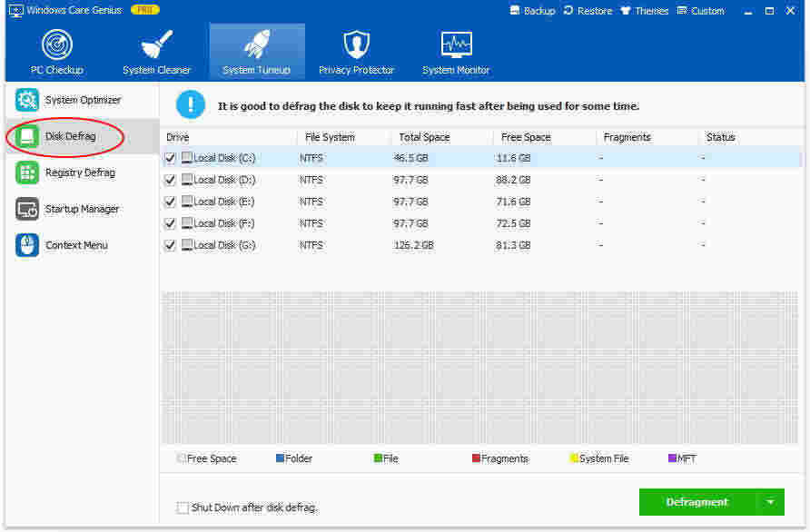Image resolution: width=810 pixels, height=532 pixels.
Task: Select the System Tuneup rocket icon
Action: coord(257,44)
